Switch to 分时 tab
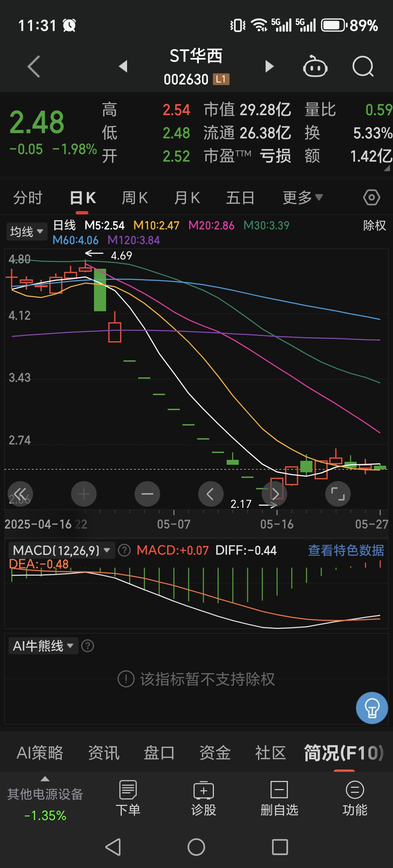 click(28, 197)
